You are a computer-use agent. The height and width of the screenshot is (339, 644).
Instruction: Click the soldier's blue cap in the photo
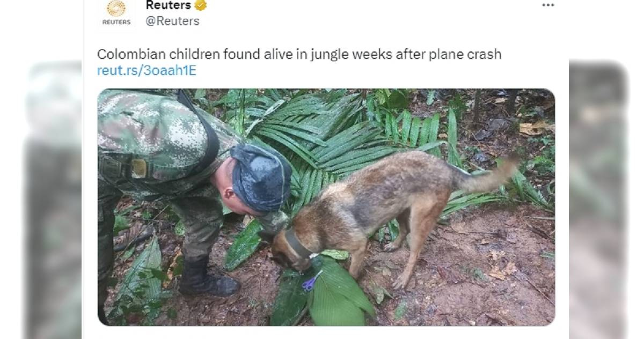(260, 177)
